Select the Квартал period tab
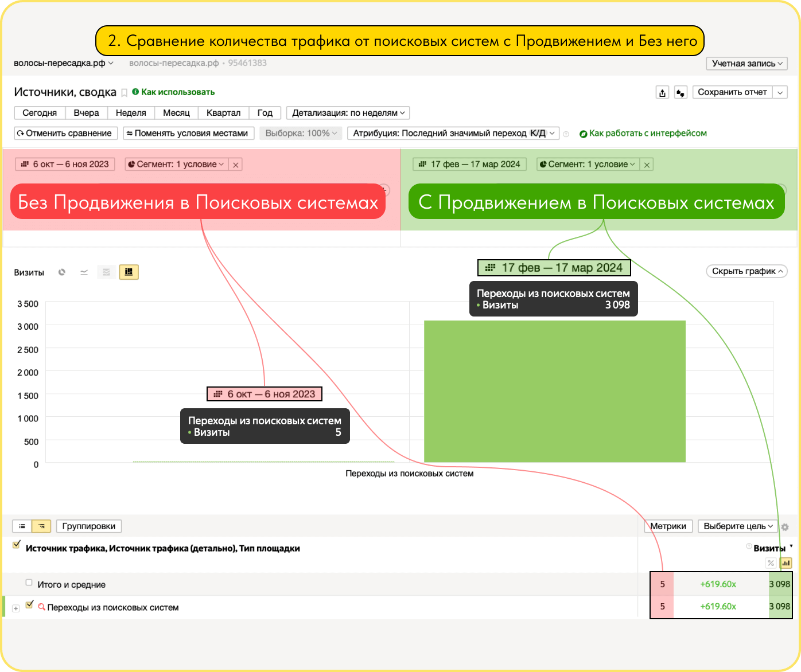This screenshot has width=801, height=672. pos(224,113)
